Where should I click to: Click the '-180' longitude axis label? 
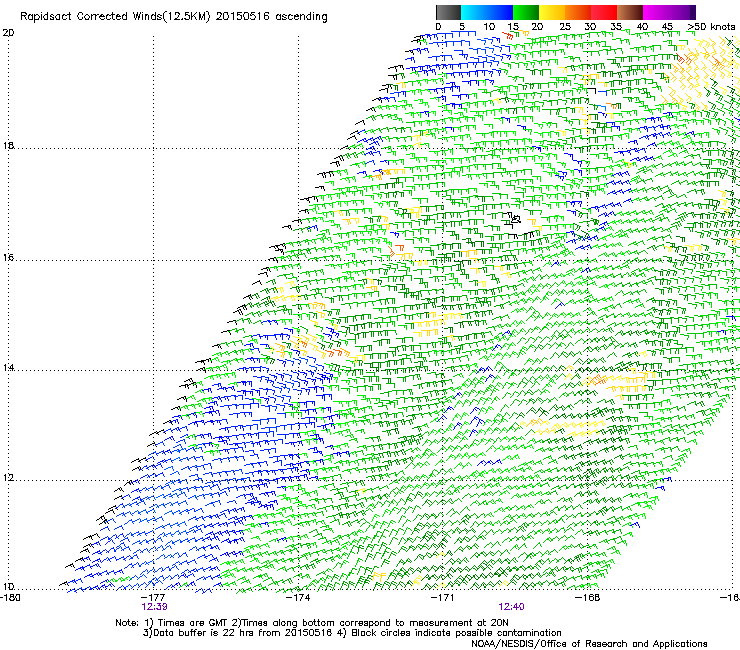click(10, 598)
